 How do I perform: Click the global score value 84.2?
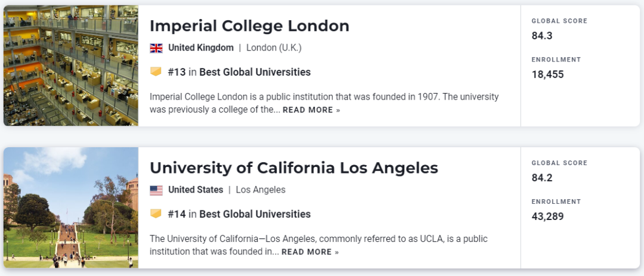[x=542, y=178]
